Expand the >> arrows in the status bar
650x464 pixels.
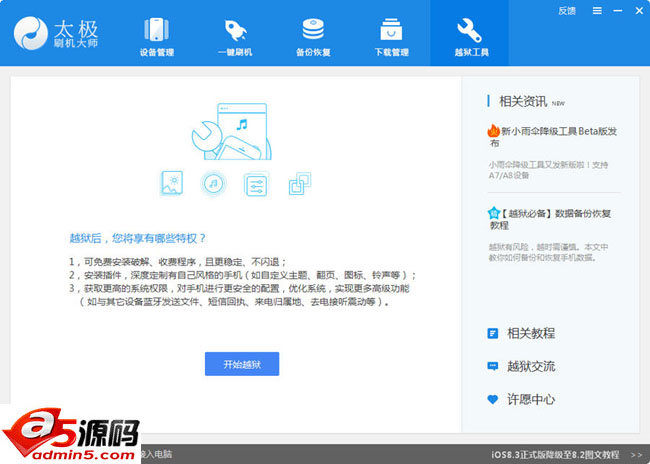[x=636, y=455]
